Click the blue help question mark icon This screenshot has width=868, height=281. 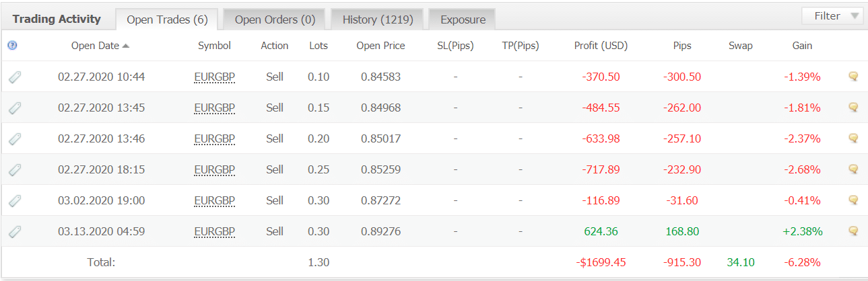tap(12, 46)
